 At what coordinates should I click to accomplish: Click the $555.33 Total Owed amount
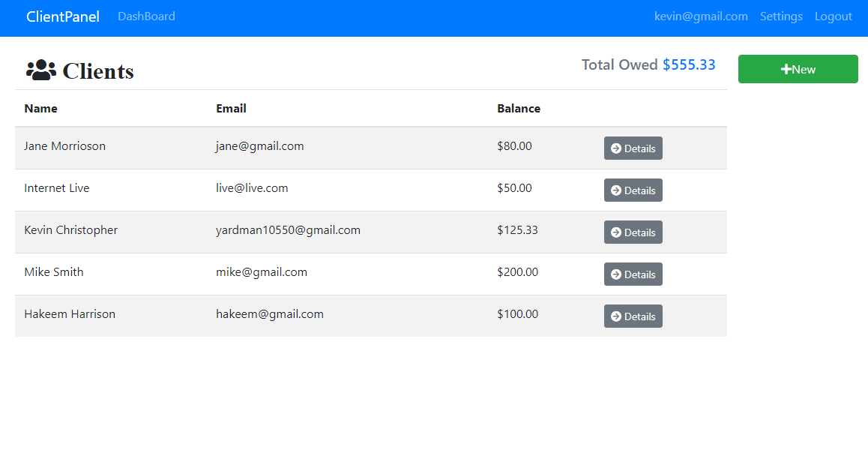pyautogui.click(x=689, y=64)
